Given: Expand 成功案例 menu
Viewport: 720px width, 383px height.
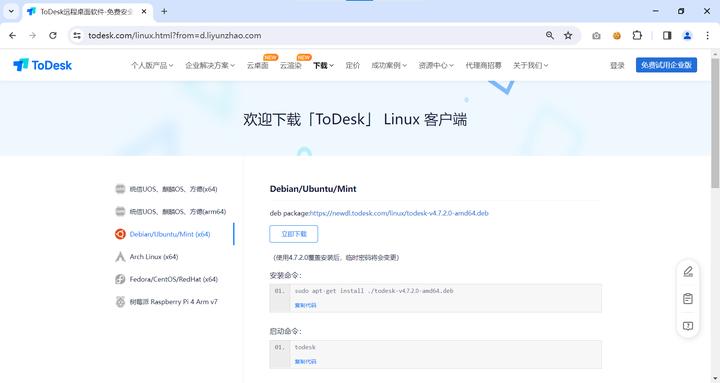Looking at the screenshot, I should click(389, 66).
